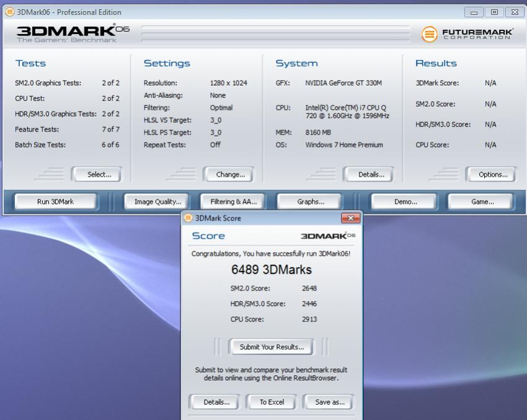Screen dimensions: 527x420
Task: Click the SM2.0 Score value 2648
Action: point(309,288)
